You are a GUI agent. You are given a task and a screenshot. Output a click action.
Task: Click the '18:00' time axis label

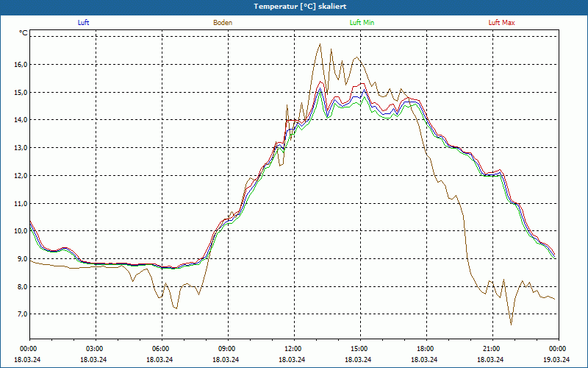pyautogui.click(x=425, y=349)
